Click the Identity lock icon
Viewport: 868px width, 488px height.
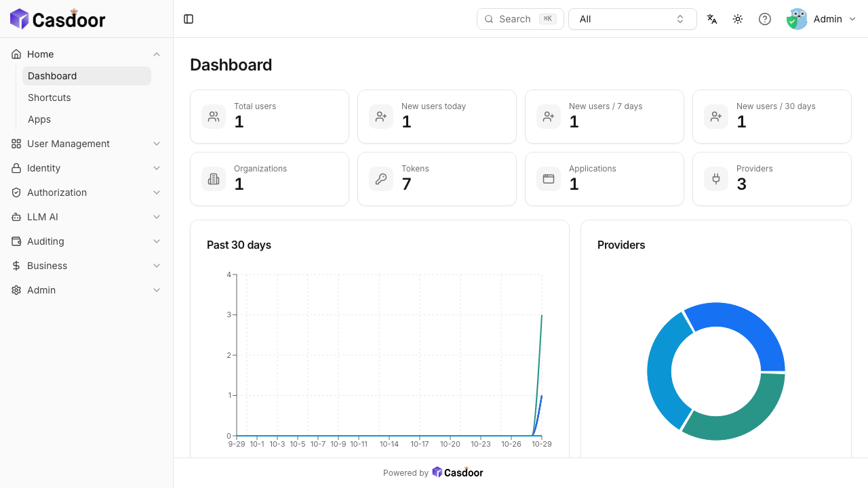[x=16, y=168]
